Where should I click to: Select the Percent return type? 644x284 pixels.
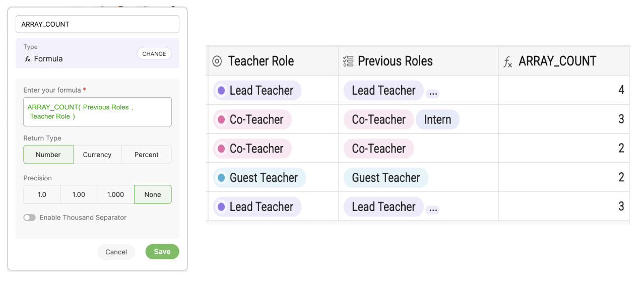pyautogui.click(x=147, y=155)
